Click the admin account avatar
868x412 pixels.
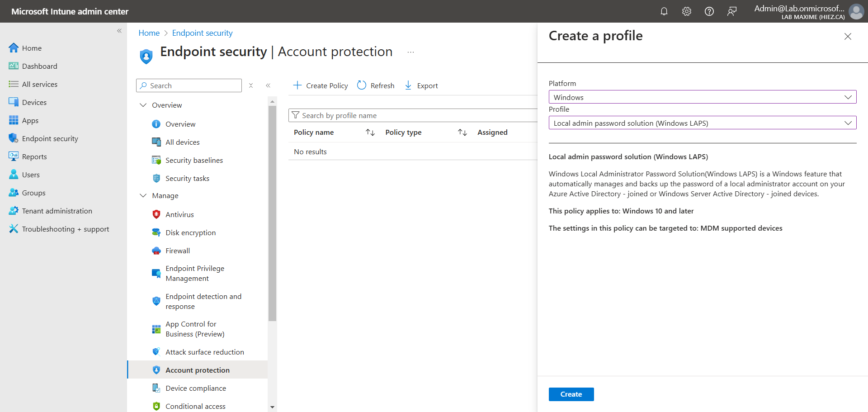pyautogui.click(x=856, y=11)
